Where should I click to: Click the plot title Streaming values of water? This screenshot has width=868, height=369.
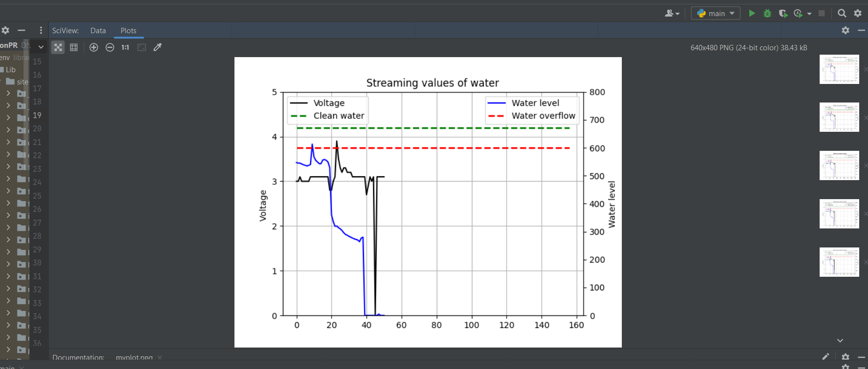pyautogui.click(x=433, y=83)
